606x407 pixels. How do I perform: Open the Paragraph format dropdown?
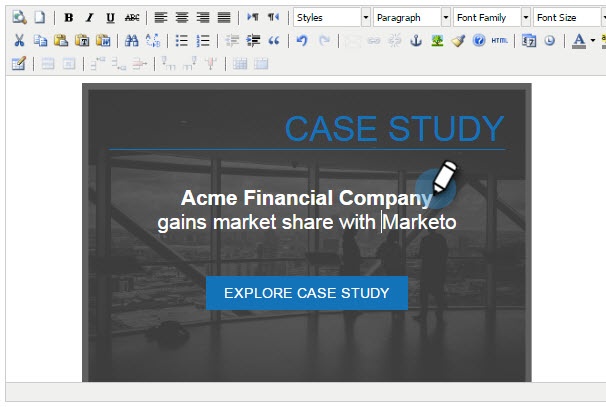412,17
